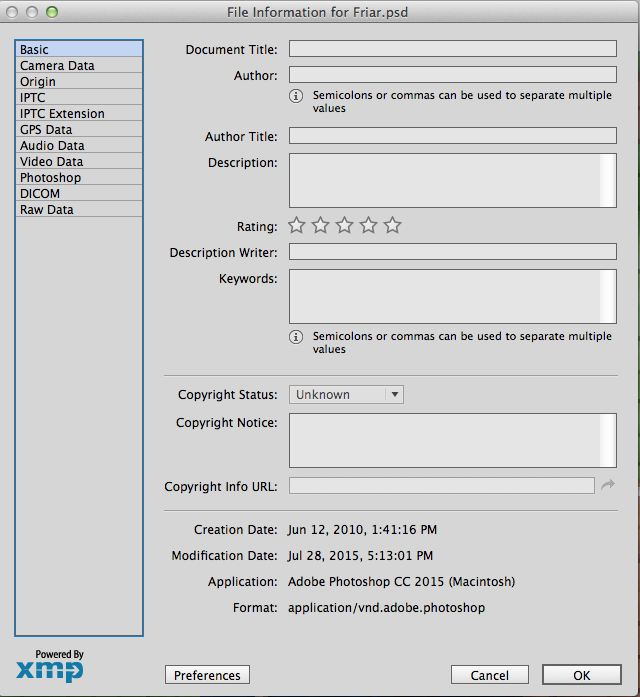This screenshot has width=640, height=697.
Task: Click the Description Writer field
Action: (x=452, y=251)
